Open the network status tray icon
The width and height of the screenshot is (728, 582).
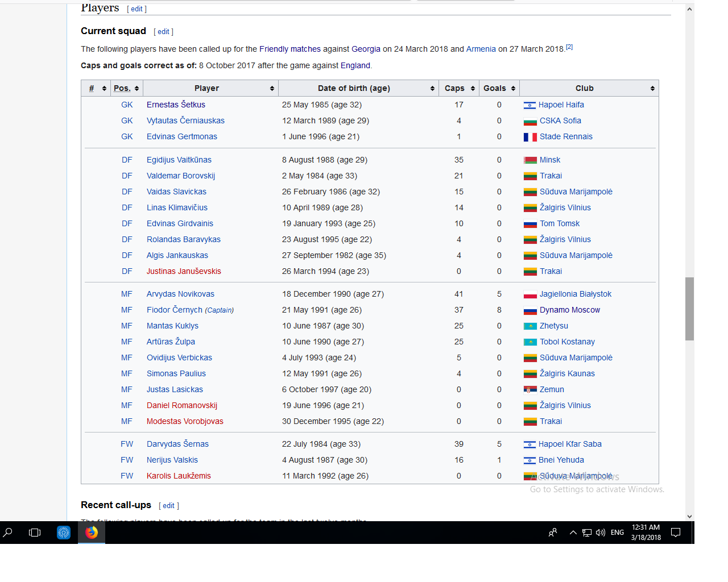point(587,533)
